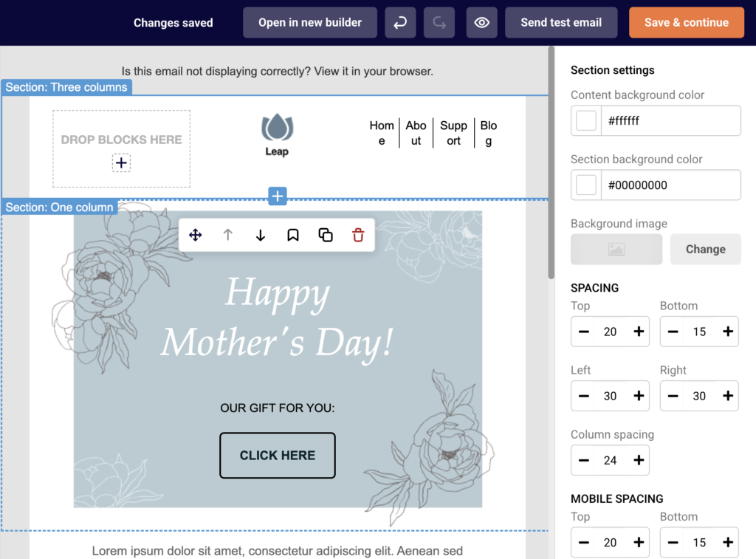Click Save & continue button
Viewport: 756px width, 559px height.
pyautogui.click(x=686, y=22)
